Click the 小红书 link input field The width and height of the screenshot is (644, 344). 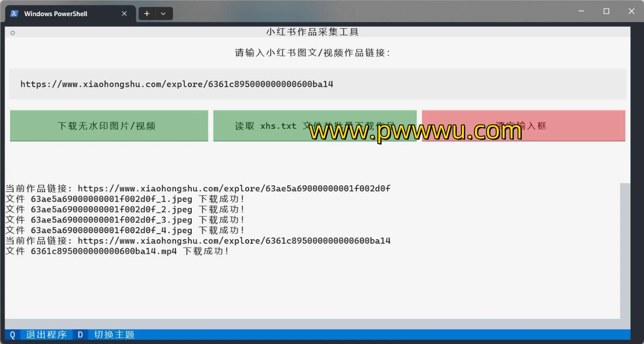click(x=317, y=84)
